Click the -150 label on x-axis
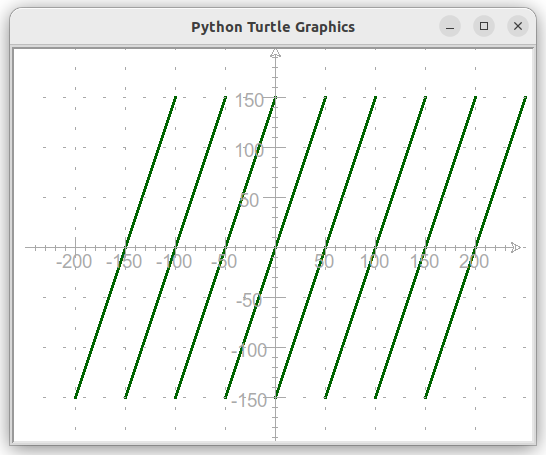Viewport: 546px width, 455px height. (x=124, y=261)
